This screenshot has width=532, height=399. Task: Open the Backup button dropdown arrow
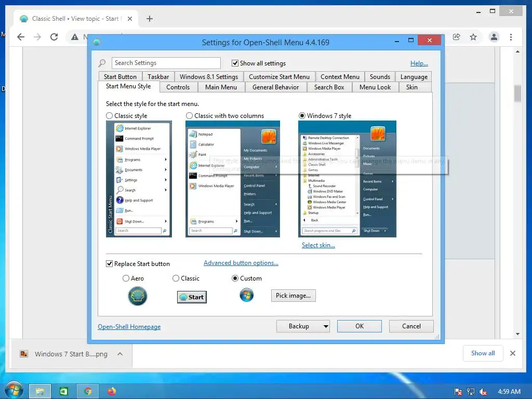coord(326,326)
